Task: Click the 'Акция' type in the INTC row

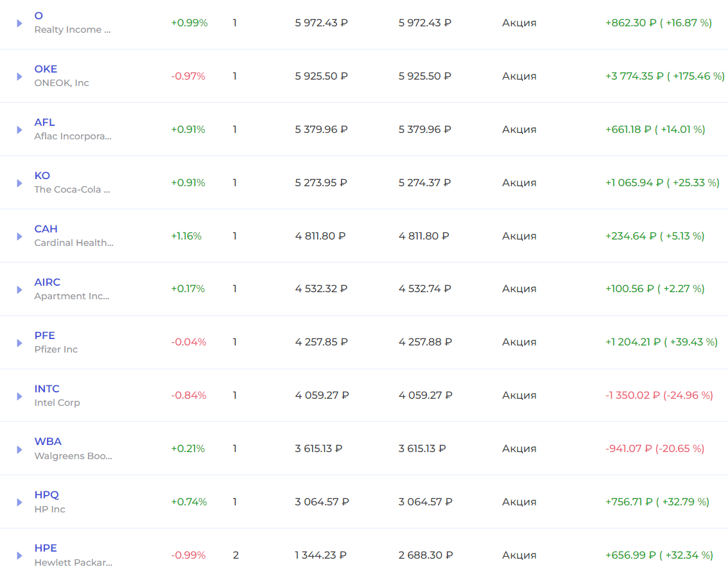Action: click(519, 396)
